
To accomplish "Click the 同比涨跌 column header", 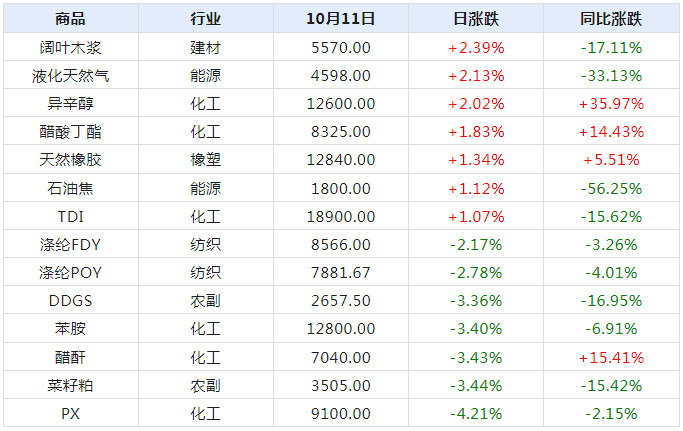I will (612, 18).
